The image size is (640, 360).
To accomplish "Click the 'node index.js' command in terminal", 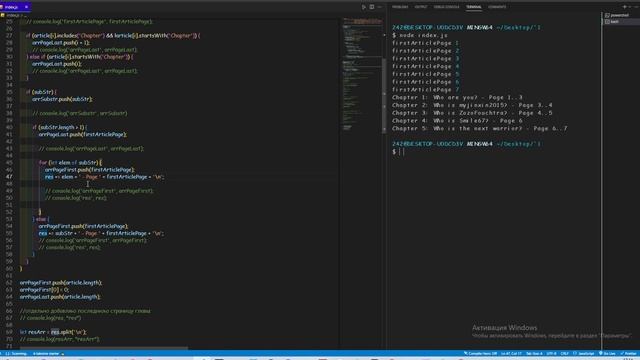I will click(x=423, y=35).
